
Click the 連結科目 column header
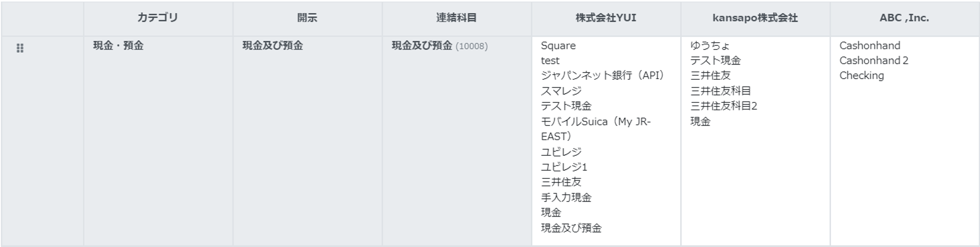(x=457, y=18)
